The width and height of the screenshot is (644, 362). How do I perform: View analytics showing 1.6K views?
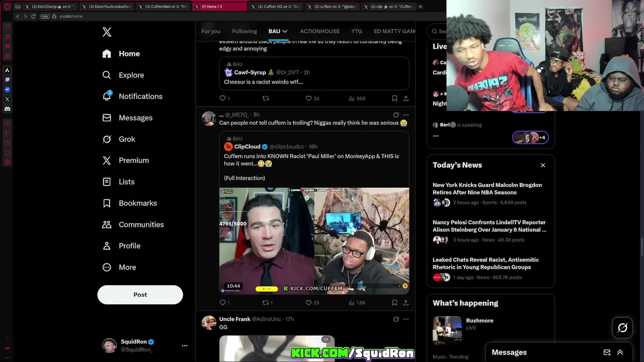point(357,303)
